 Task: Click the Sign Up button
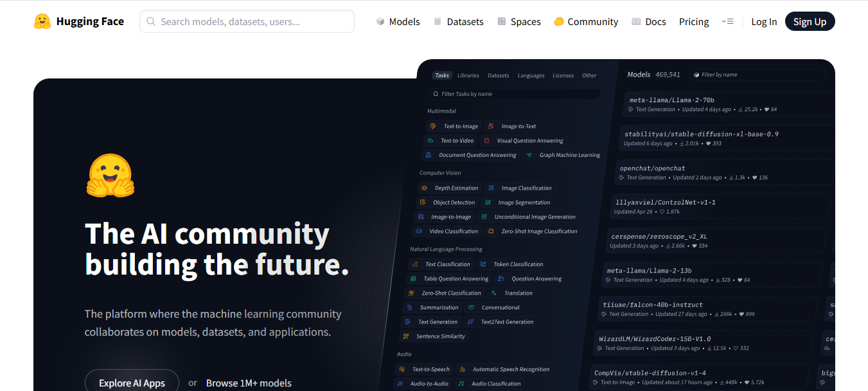[x=810, y=21]
